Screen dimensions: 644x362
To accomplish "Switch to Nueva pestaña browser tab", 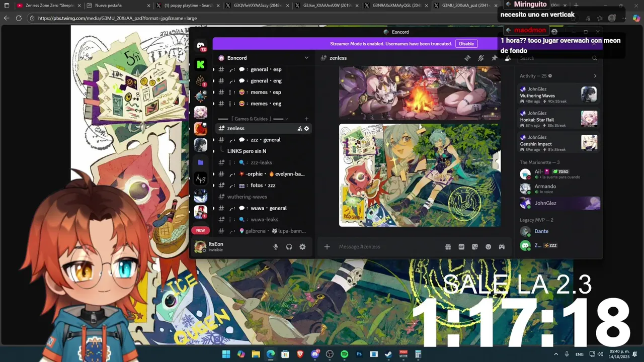I will (118, 6).
